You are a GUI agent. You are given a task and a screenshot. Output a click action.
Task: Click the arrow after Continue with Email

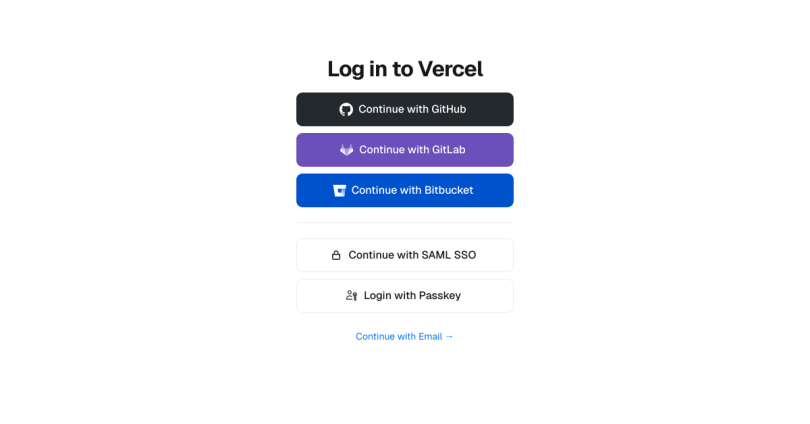coord(449,337)
